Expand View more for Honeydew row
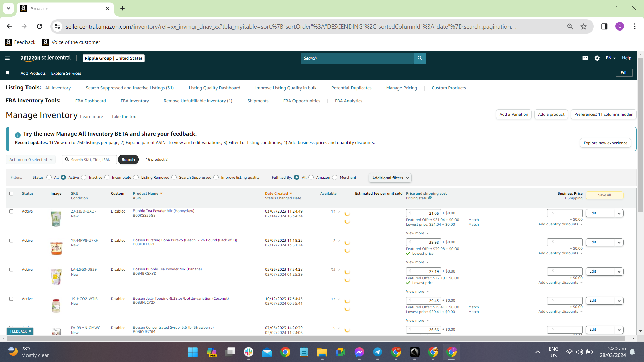Viewport: 644px width, 362px height. (417, 233)
